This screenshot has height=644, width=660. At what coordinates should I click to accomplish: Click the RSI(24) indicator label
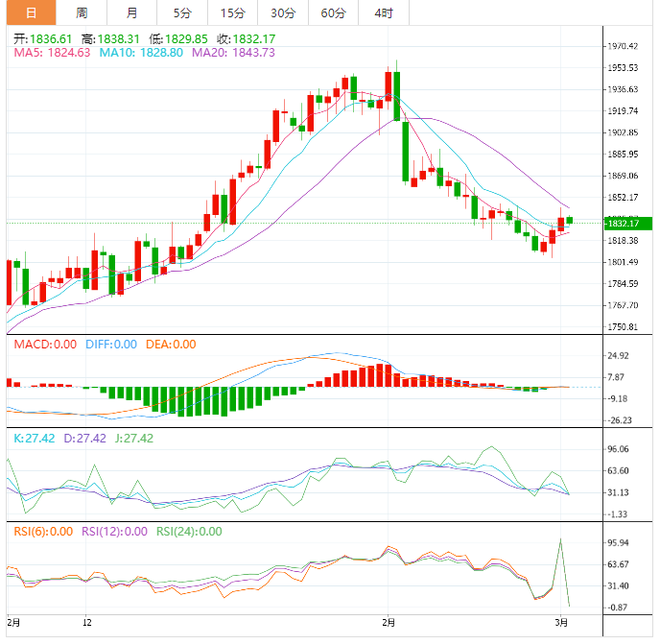[189, 531]
